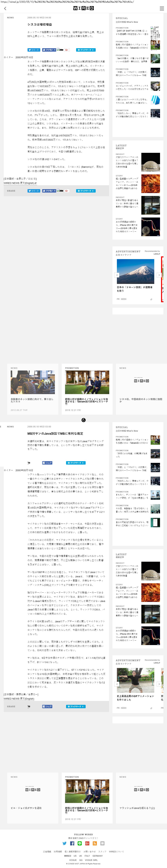Open 個人情報保護方針 footer link
This screenshot has height=868, width=167.
coord(73,852)
